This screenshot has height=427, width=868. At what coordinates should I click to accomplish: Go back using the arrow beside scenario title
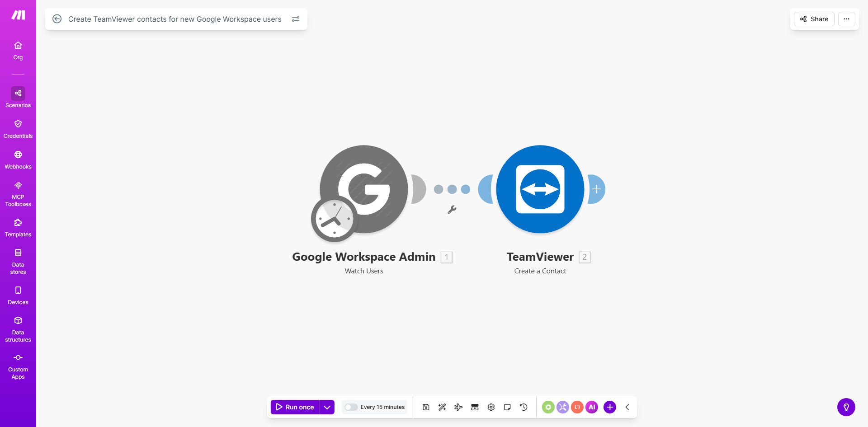[57, 19]
